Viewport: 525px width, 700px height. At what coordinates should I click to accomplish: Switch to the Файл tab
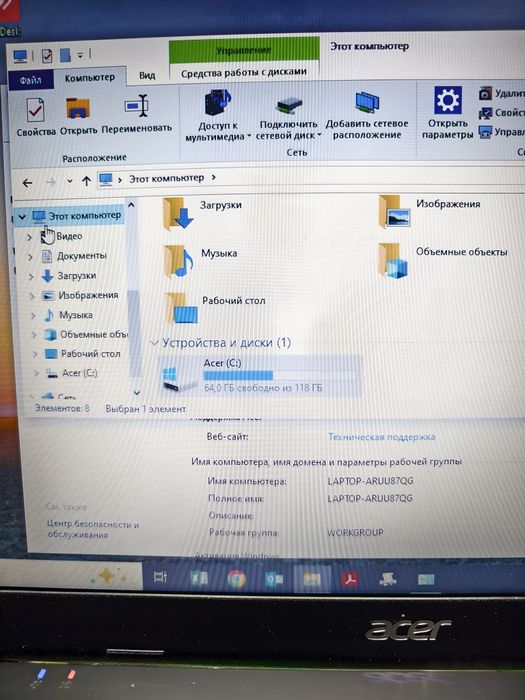pos(30,80)
